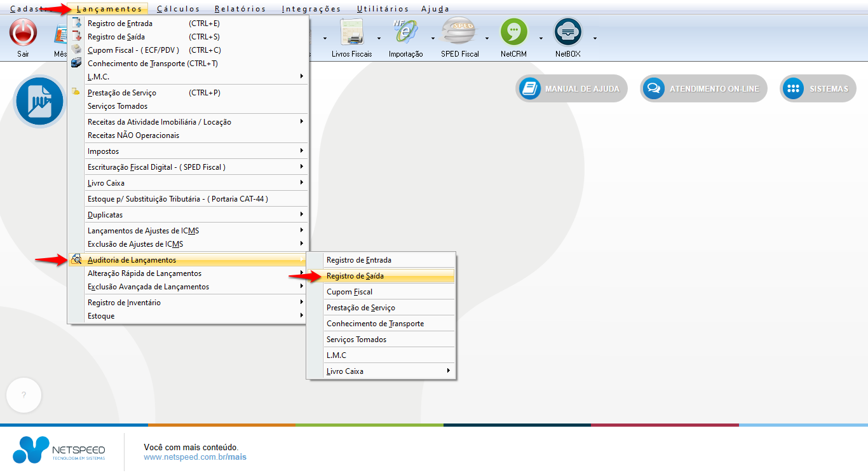This screenshot has height=475, width=868.
Task: Expand the NetBOX dropdown arrow
Action: click(x=595, y=38)
